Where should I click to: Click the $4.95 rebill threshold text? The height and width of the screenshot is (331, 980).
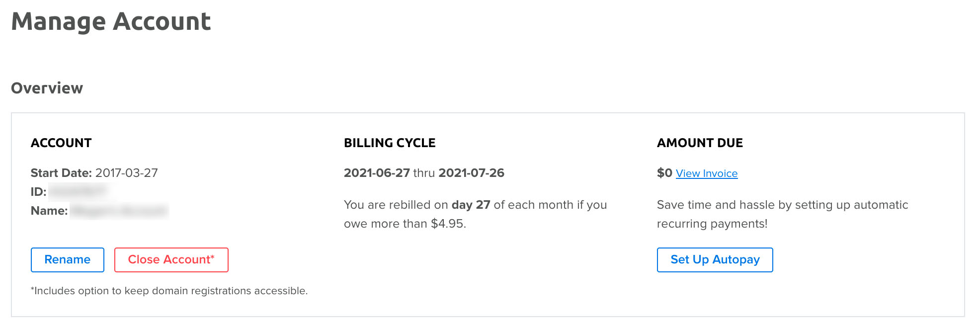[x=448, y=224]
